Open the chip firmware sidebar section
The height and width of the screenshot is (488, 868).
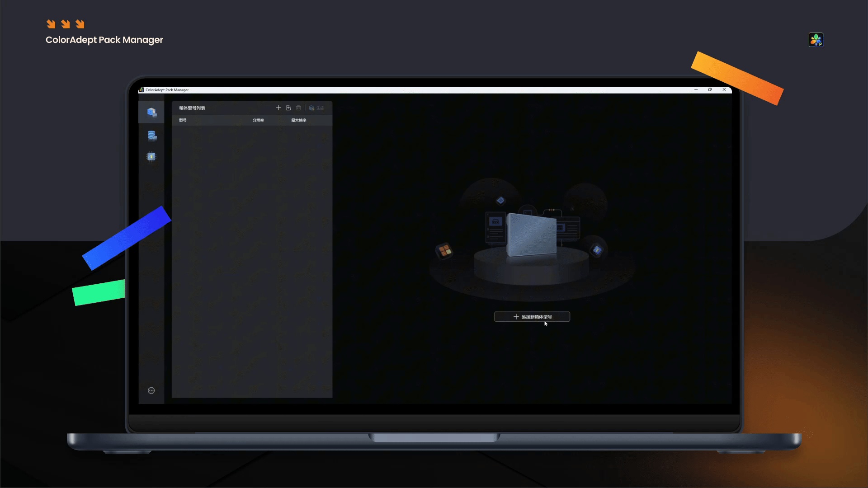151,157
